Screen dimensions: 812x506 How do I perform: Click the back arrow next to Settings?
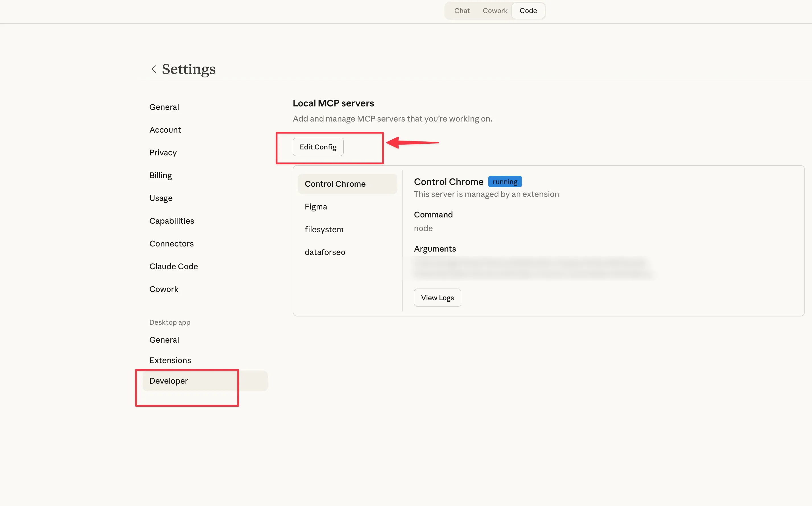click(154, 69)
